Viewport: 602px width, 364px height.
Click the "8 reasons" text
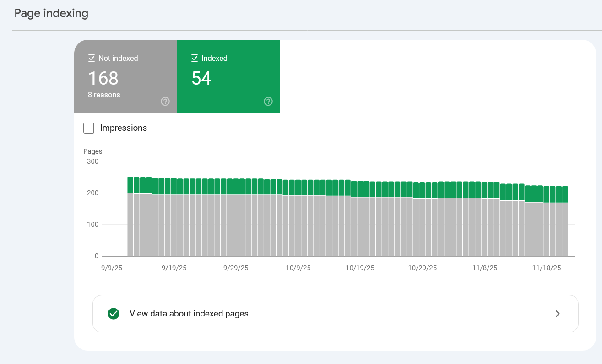104,95
